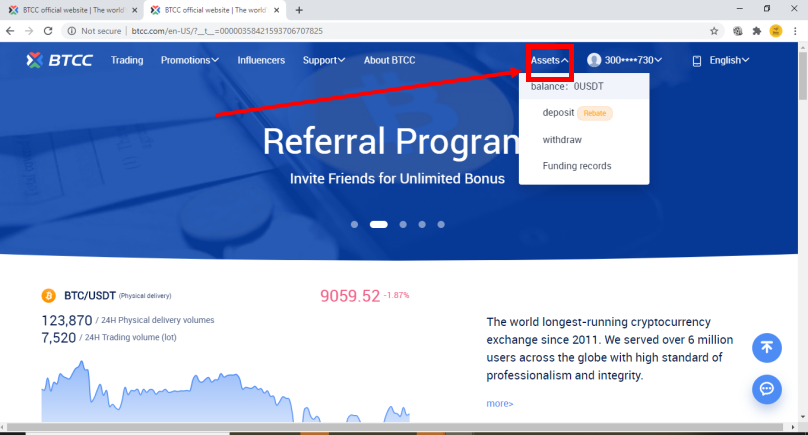Screen dimensions: 808x435
Task: Click the Referral Program banner heading
Action: (392, 141)
